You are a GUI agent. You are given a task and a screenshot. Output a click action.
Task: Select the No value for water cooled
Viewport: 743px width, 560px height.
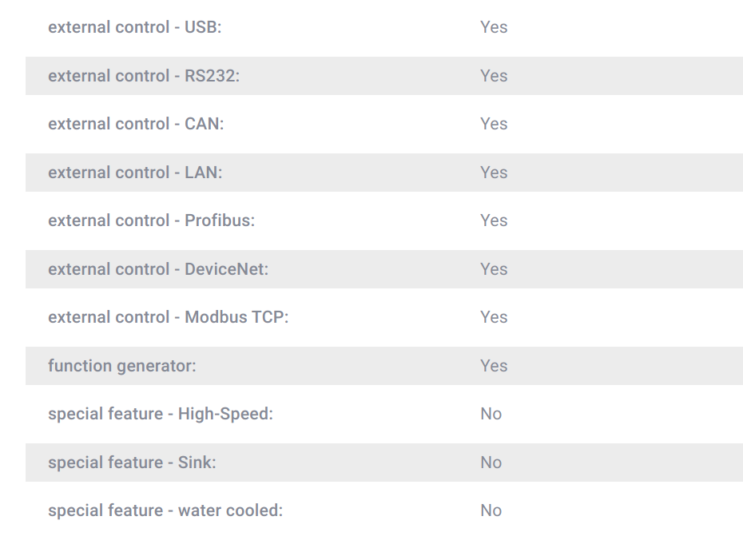click(x=491, y=510)
